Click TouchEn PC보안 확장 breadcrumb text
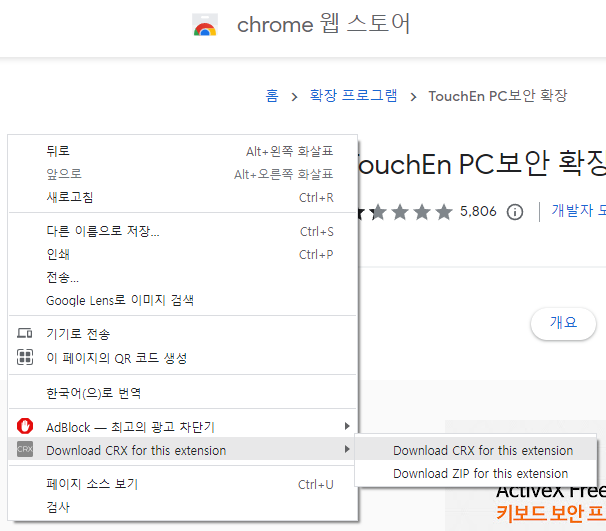Screen dimensions: 606x531 pos(498,95)
